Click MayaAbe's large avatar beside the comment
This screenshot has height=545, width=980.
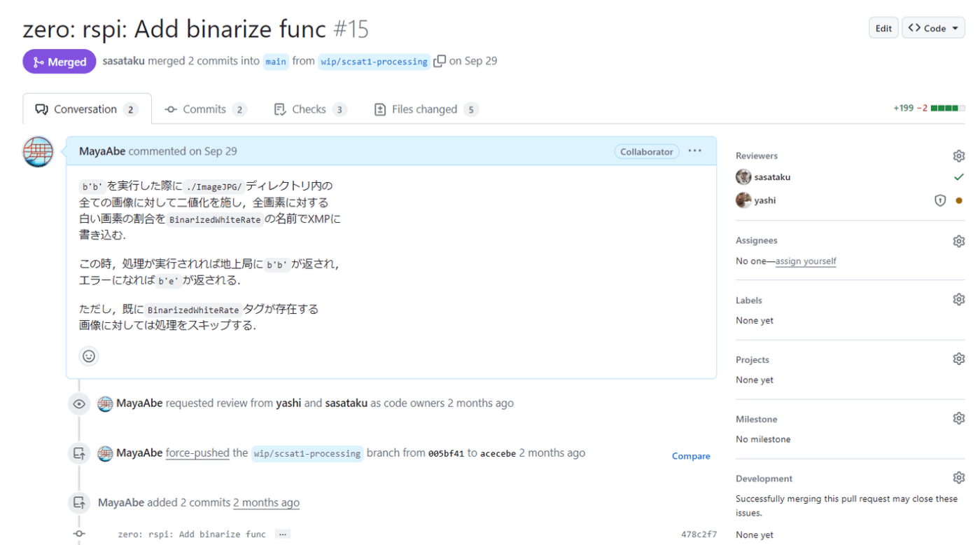(x=38, y=151)
